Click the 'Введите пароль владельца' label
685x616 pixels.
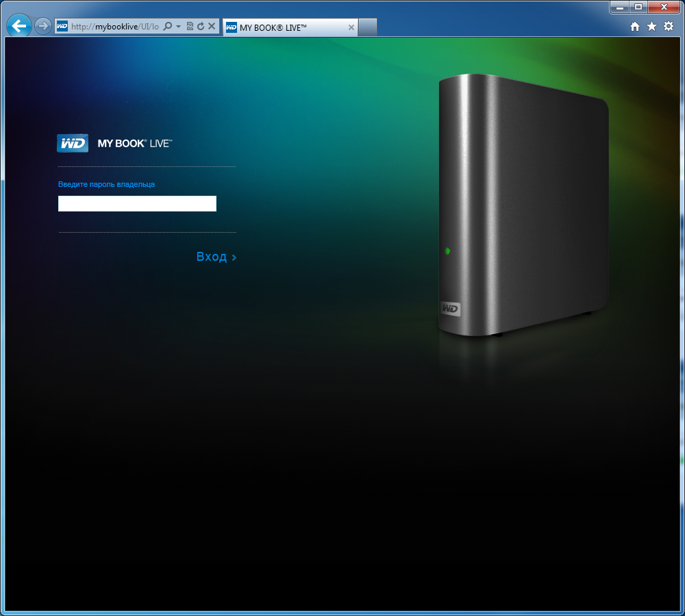pos(106,184)
